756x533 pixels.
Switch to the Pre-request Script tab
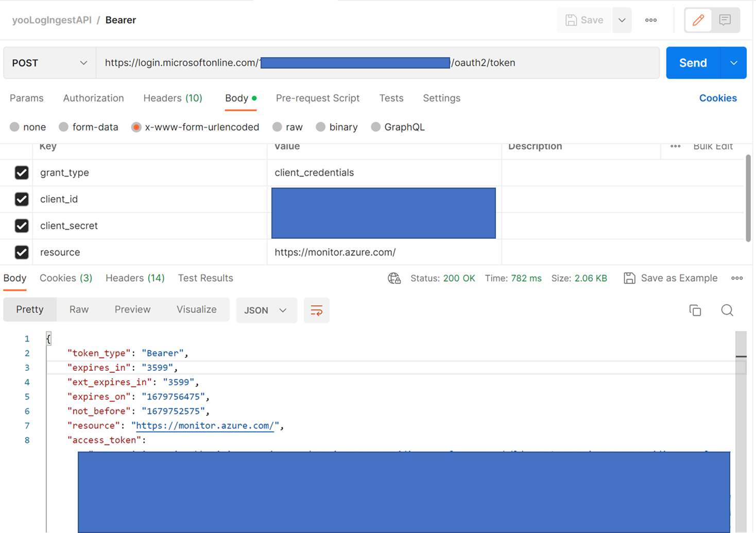coord(317,98)
